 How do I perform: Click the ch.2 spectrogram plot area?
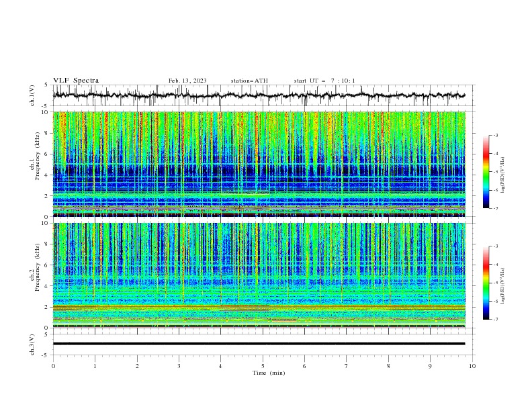pyautogui.click(x=259, y=275)
